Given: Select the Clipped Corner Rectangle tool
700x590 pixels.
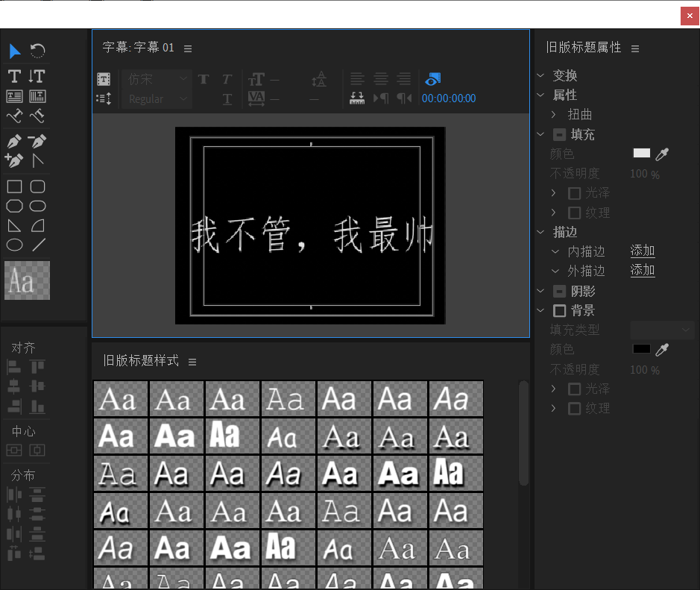Looking at the screenshot, I should point(14,206).
